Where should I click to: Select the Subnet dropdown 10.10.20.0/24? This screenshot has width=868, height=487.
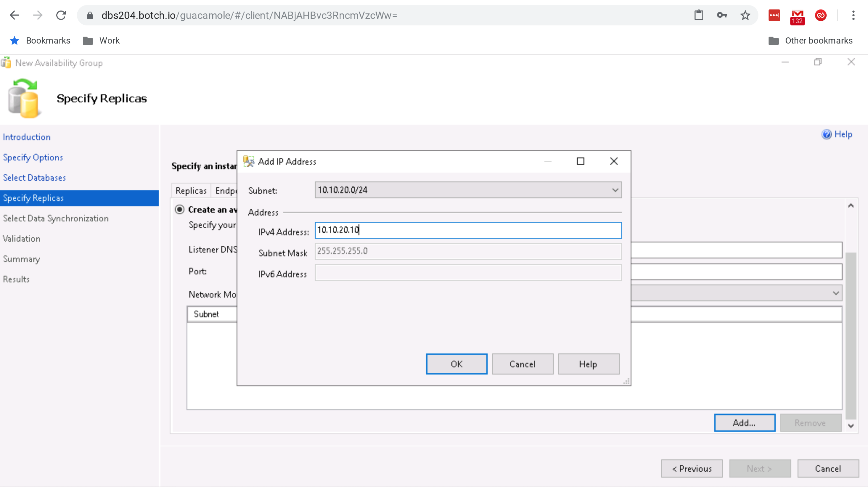(x=467, y=190)
